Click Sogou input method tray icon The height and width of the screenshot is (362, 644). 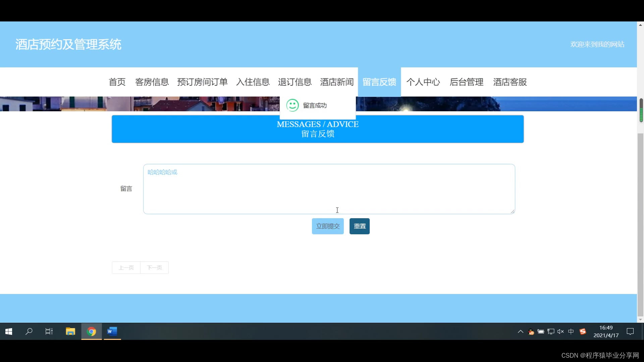point(583,331)
